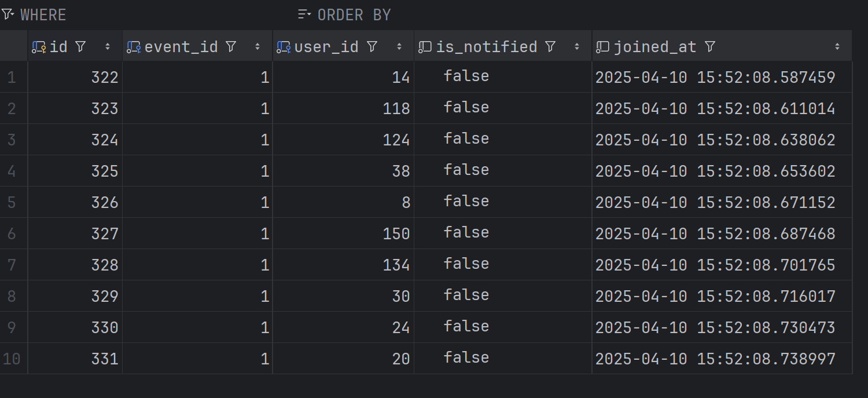This screenshot has width=868, height=398.
Task: Toggle sort arrows on user_id column
Action: [x=399, y=47]
